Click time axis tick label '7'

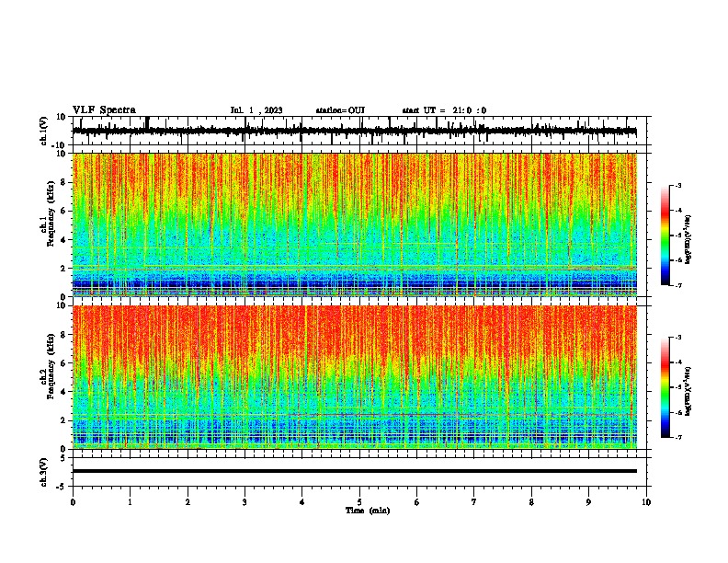[474, 502]
